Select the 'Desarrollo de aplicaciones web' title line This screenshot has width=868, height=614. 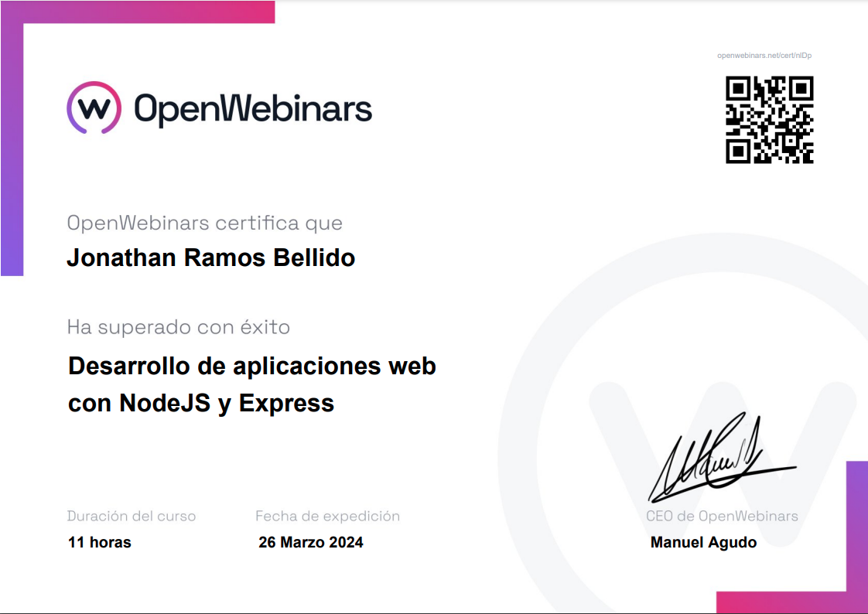[252, 366]
